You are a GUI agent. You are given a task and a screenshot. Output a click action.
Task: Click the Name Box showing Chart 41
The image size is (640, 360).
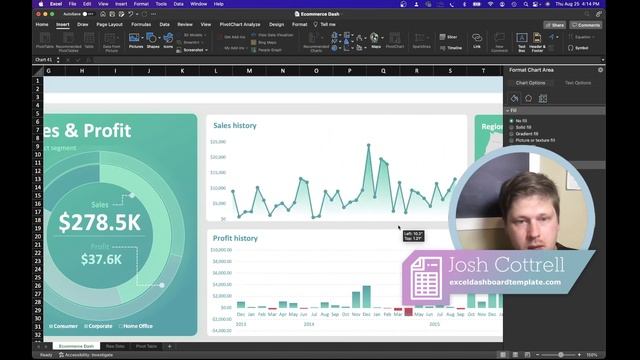44,60
